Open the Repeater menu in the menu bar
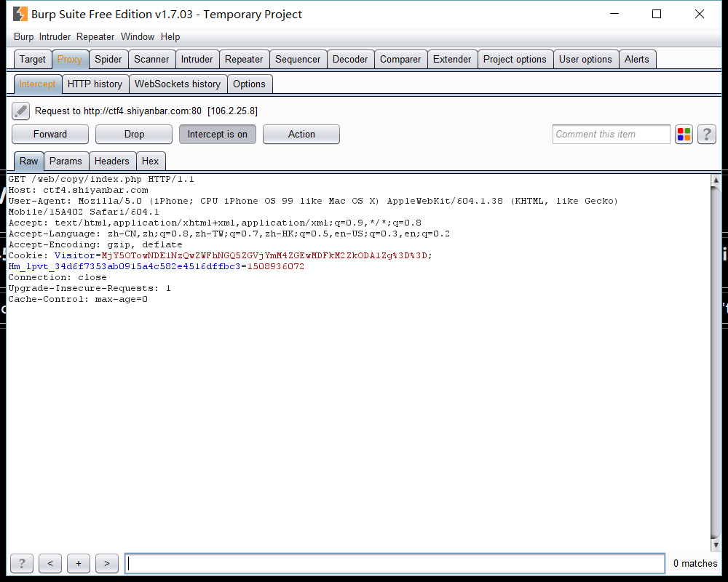 tap(95, 36)
